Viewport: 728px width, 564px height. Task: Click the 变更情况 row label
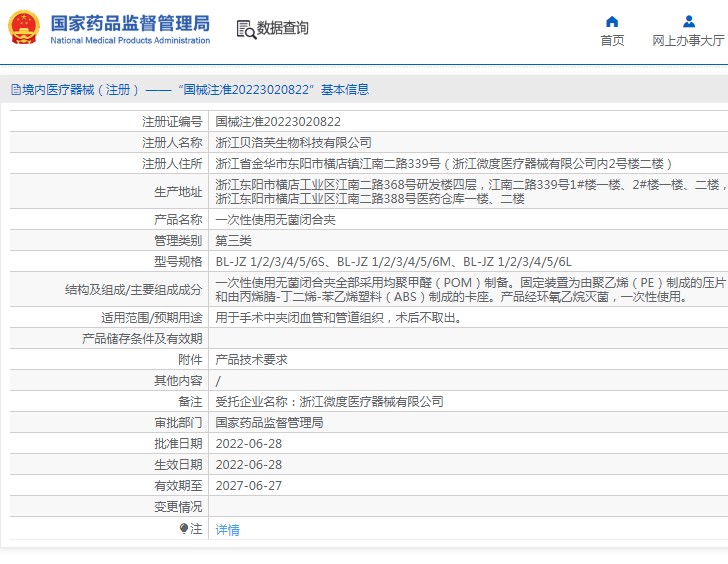coord(178,506)
